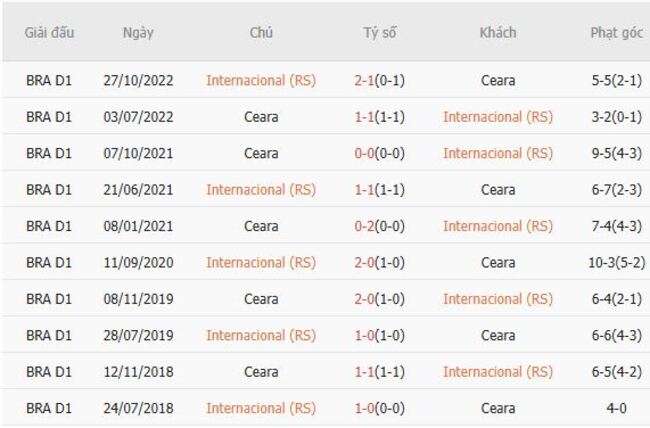Click the 24/07/2018 date cell
Viewport: 650px width, 428px height.
[138, 408]
